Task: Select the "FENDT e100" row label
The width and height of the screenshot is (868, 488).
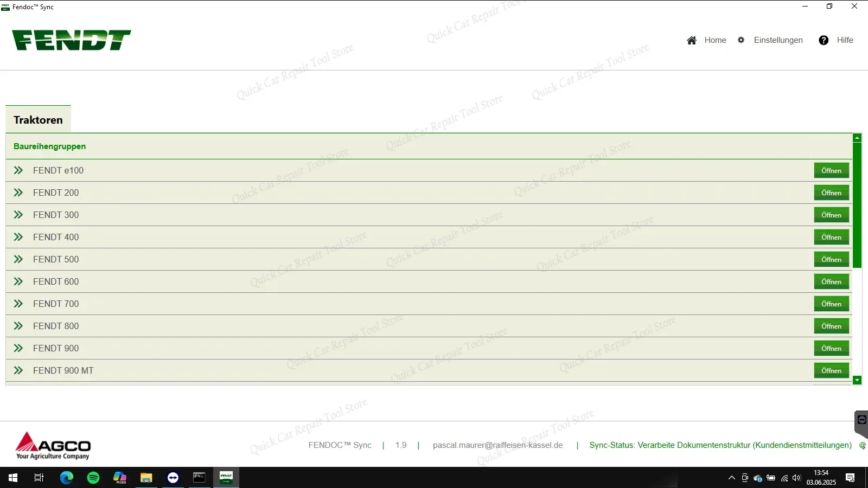Action: click(x=58, y=170)
